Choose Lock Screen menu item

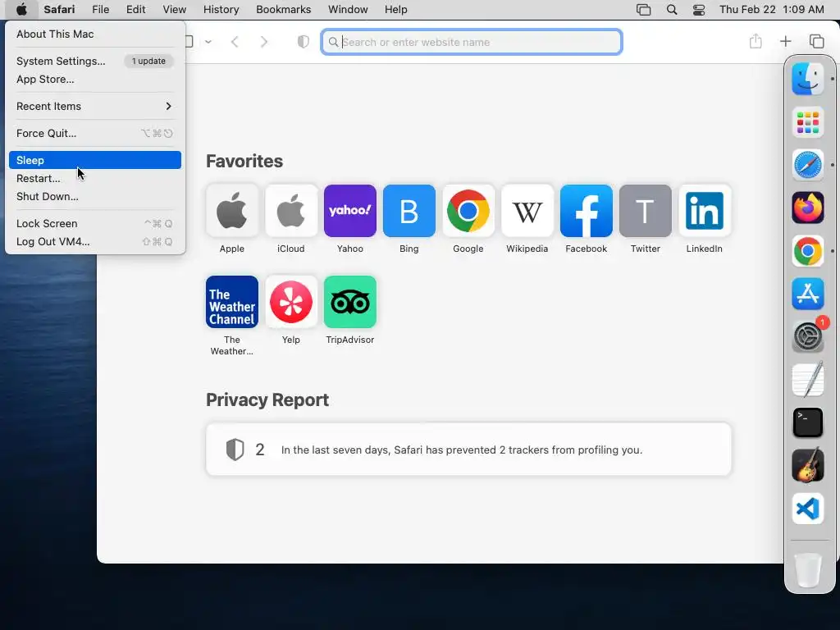pos(95,223)
